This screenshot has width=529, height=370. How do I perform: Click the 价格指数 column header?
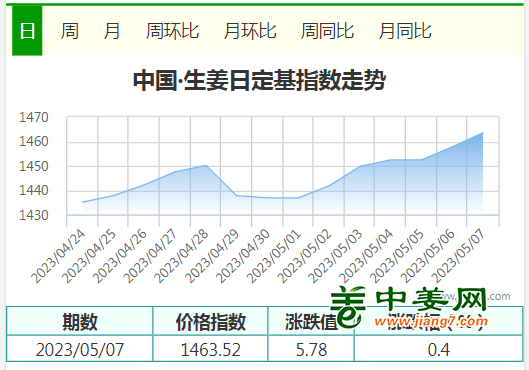point(210,321)
